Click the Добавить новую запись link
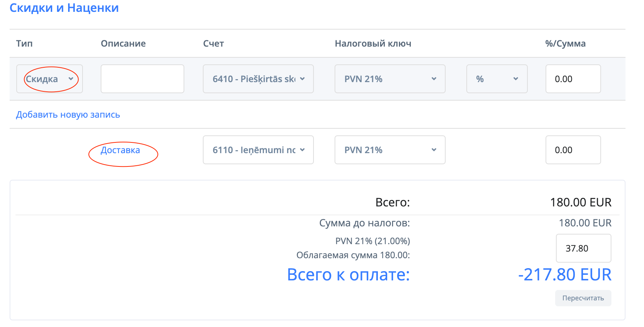 tap(68, 115)
